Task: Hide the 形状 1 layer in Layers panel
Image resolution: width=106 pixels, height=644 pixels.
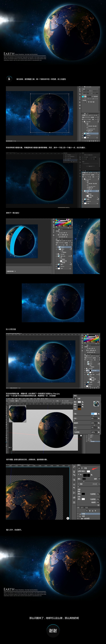Action: pos(56,247)
